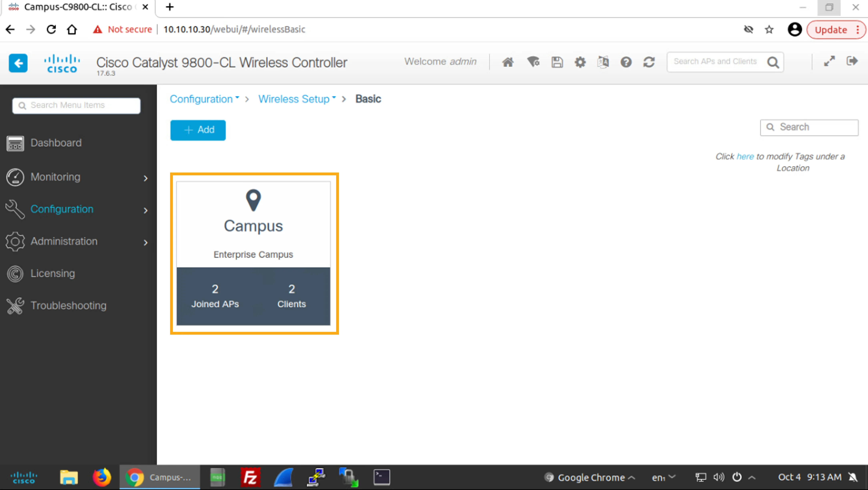Toggle fullscreen with the expand arrows icon
This screenshot has width=868, height=490.
coord(829,61)
